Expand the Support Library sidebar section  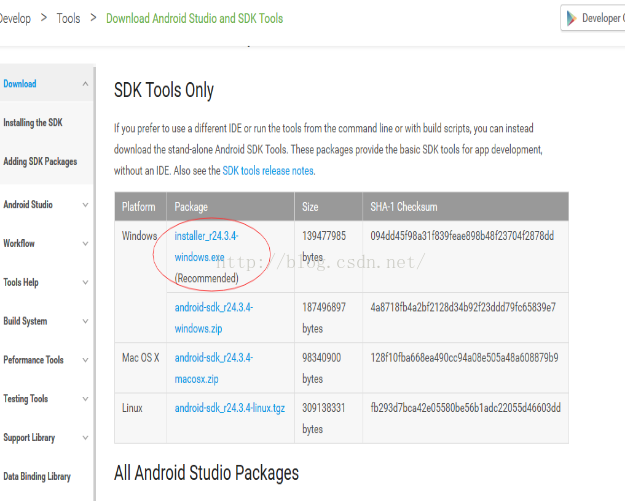pyautogui.click(x=86, y=438)
